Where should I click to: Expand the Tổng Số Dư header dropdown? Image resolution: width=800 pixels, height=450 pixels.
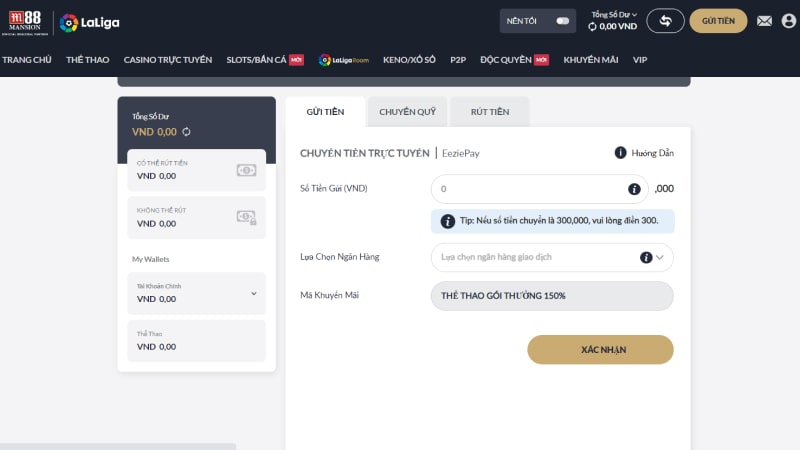[x=614, y=15]
